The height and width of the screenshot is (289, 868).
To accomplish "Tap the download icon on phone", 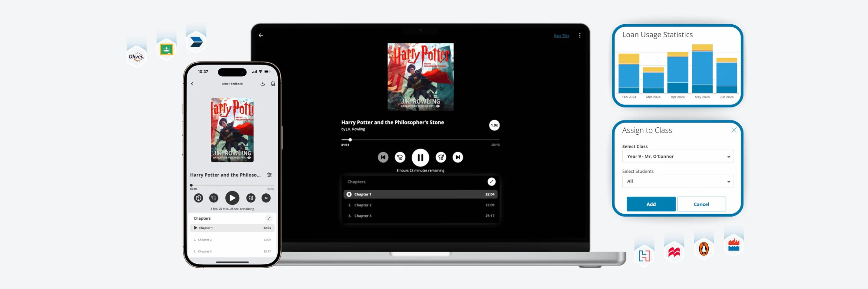I will (263, 84).
